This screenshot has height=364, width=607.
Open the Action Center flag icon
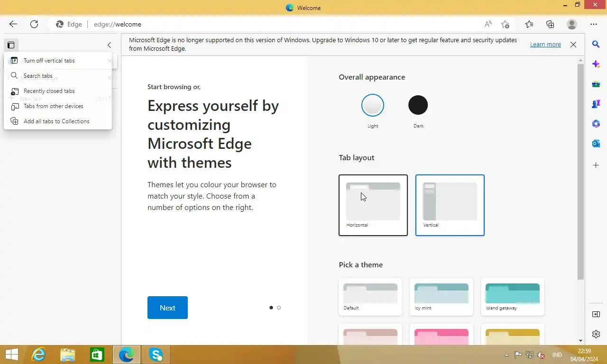pos(518,355)
